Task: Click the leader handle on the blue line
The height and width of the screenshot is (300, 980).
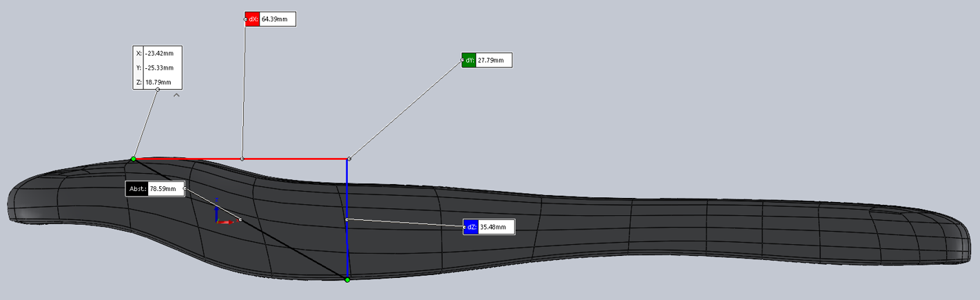Action: pos(347,220)
